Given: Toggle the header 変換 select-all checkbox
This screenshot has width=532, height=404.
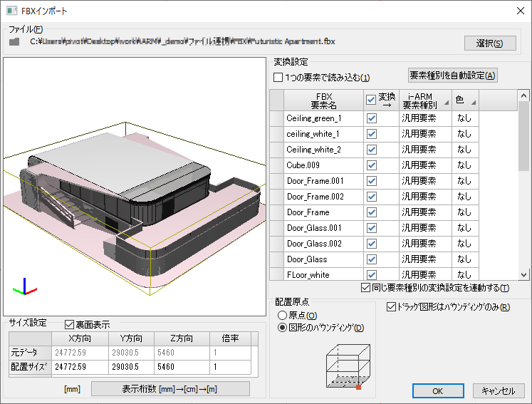Looking at the screenshot, I should click(371, 100).
